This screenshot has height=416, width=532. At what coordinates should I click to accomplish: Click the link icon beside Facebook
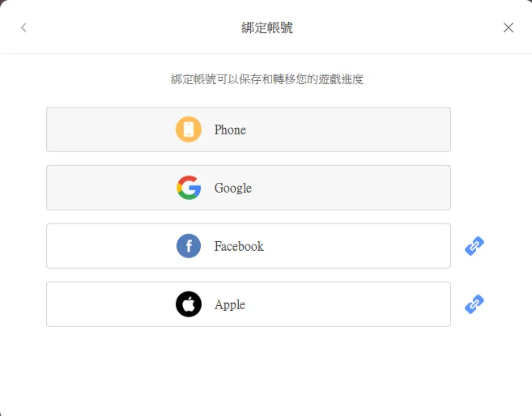[x=475, y=246]
